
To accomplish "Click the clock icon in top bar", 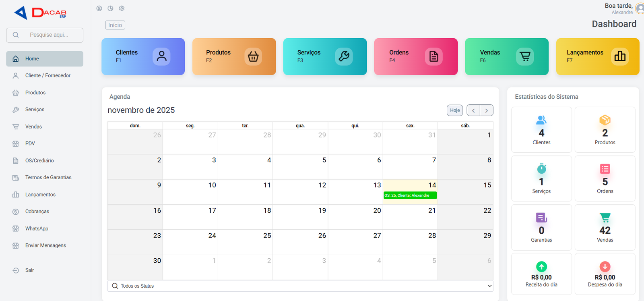I will (x=110, y=8).
